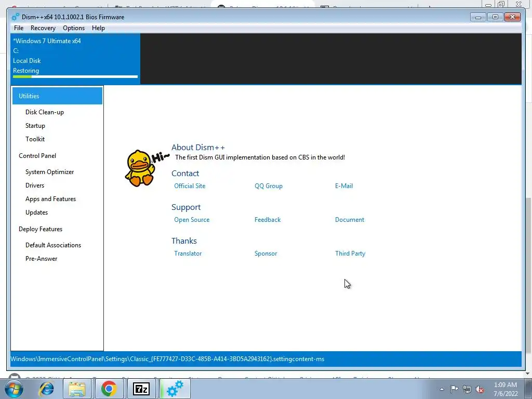Click the Restoring progress bar

click(x=75, y=77)
